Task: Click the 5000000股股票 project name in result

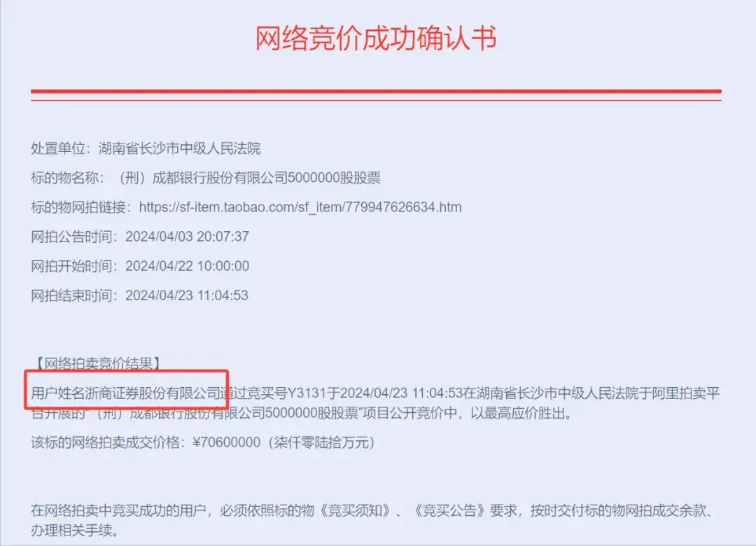Action: [x=311, y=413]
